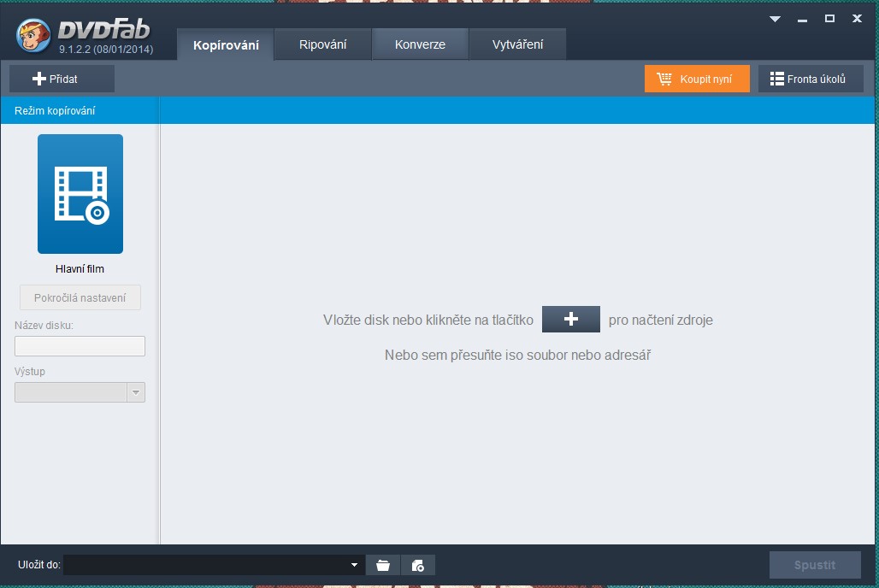The width and height of the screenshot is (879, 588).
Task: Select the Hlavní film copy mode icon
Action: pos(80,194)
